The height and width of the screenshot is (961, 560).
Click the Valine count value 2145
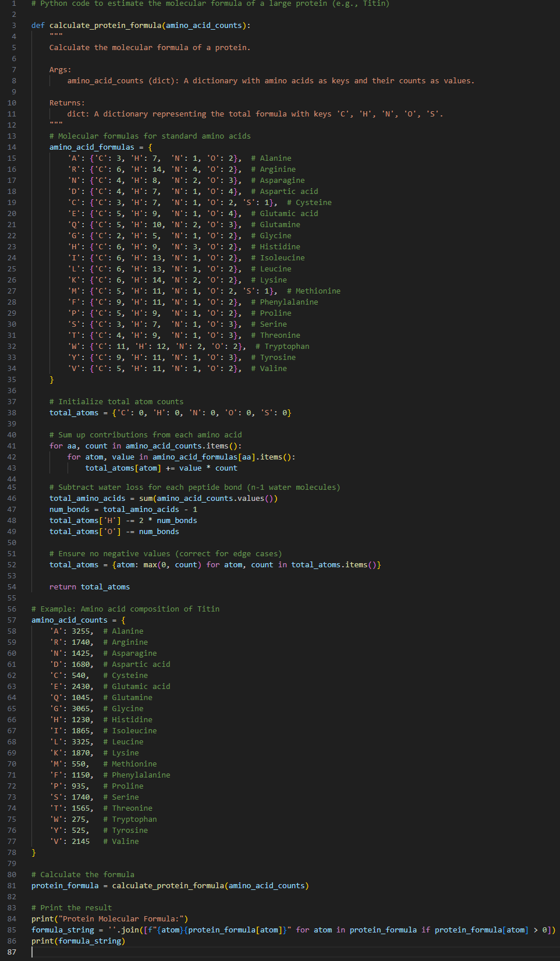(80, 842)
